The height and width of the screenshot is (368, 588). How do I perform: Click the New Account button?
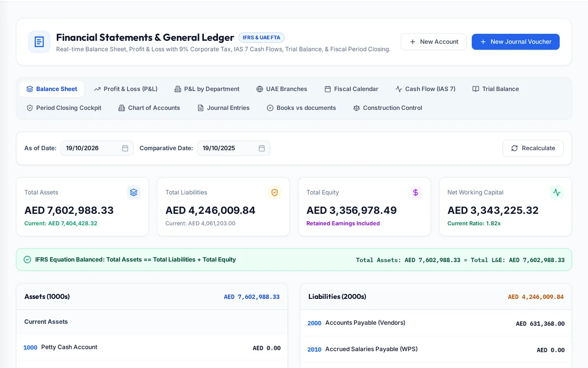434,42
